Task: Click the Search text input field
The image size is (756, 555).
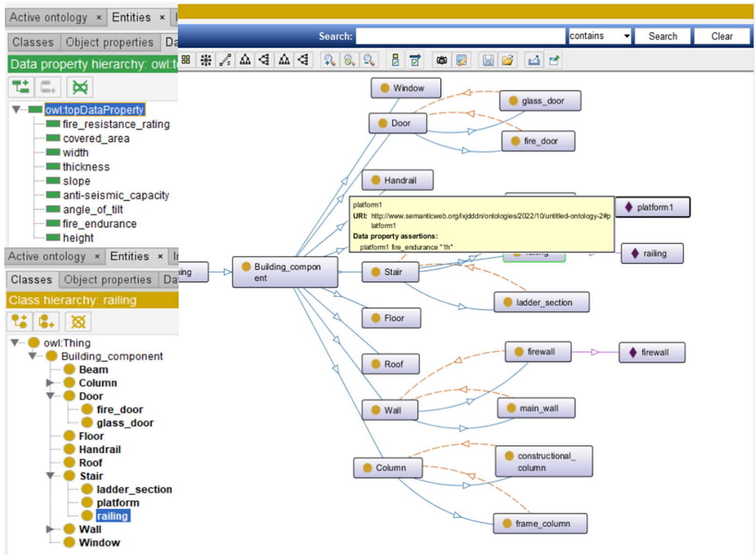Action: pyautogui.click(x=460, y=36)
